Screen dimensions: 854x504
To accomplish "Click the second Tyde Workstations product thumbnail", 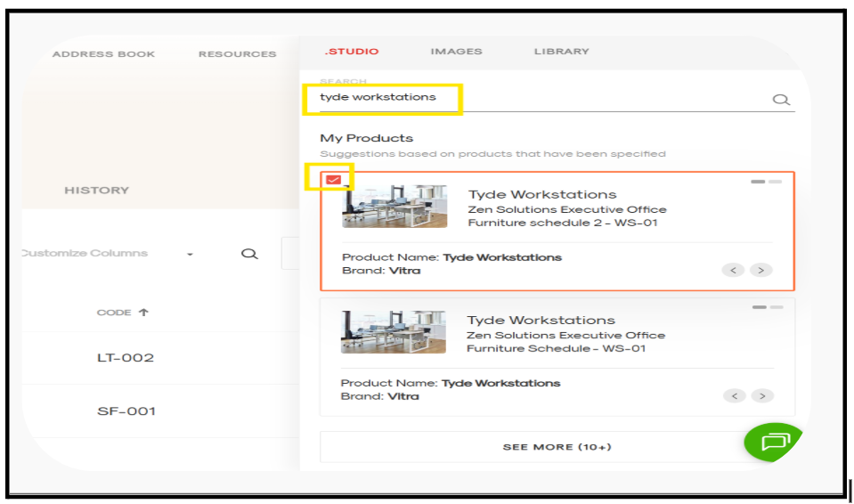I will coord(381,332).
